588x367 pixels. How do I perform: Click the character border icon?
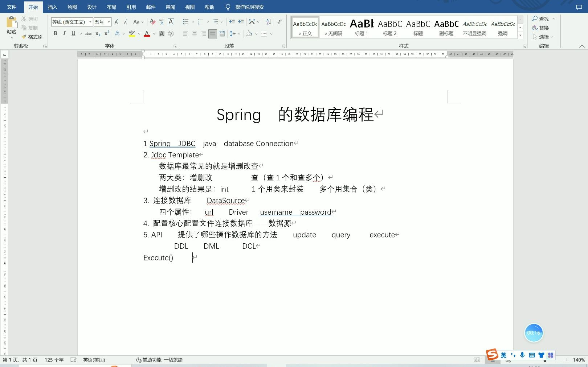pos(171,22)
